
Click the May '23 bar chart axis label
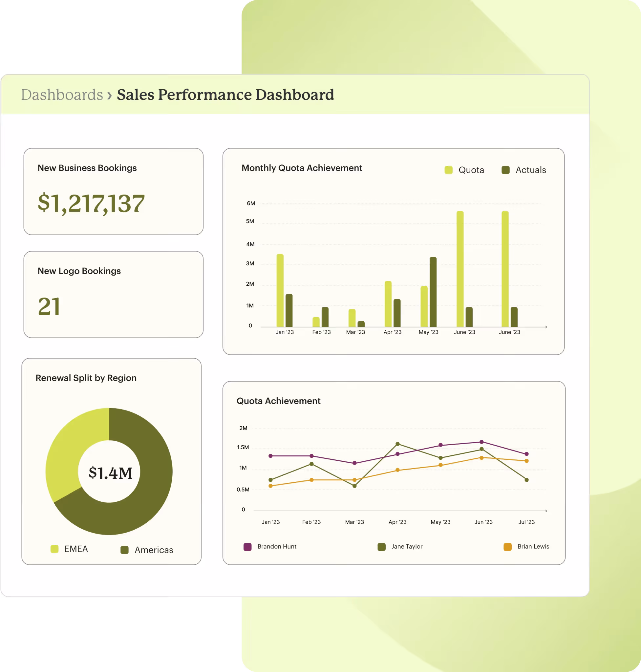tap(428, 332)
